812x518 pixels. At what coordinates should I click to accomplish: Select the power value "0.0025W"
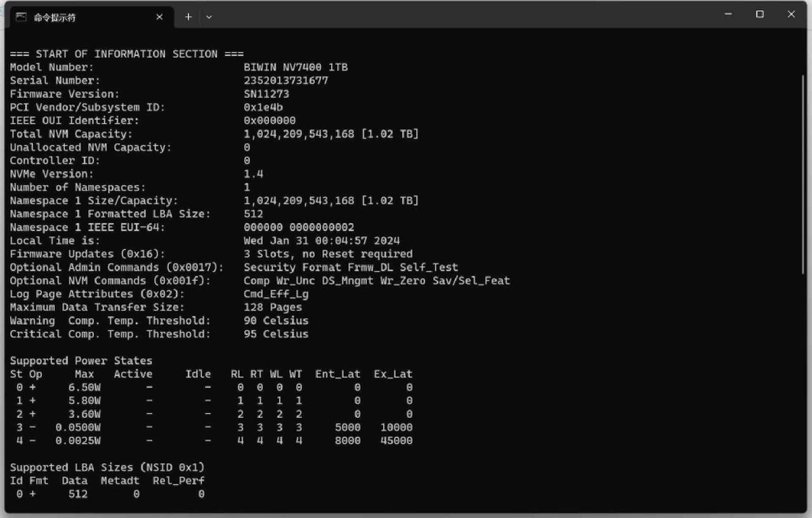[78, 440]
